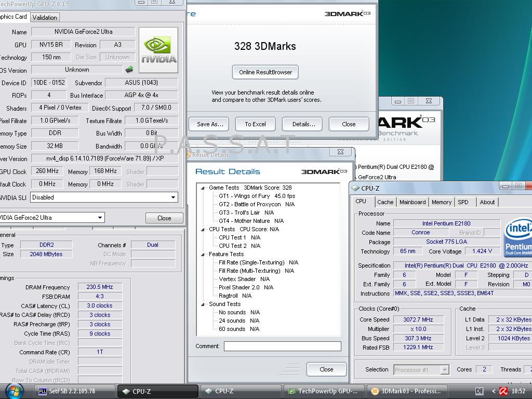Click the NVIDIA logo in GPU-Z
This screenshot has width=532, height=399.
tap(158, 50)
